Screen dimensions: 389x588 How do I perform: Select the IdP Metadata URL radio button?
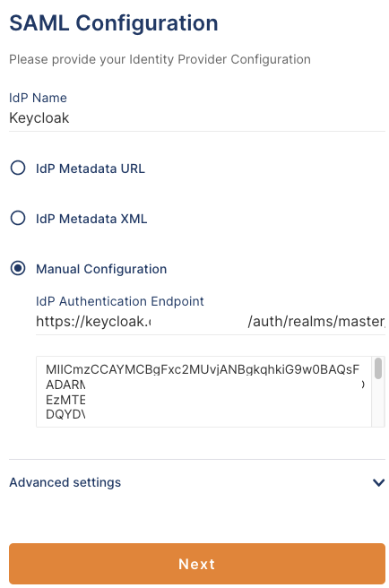[18, 168]
